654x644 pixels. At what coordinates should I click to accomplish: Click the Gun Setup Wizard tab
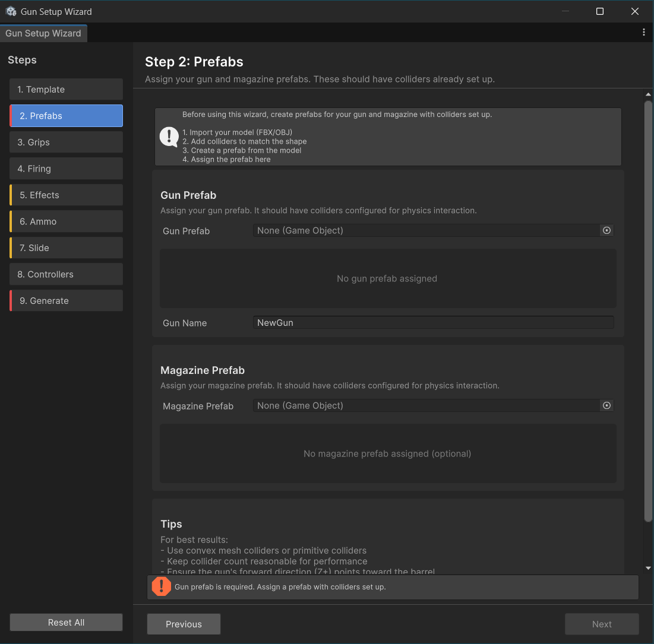click(x=43, y=33)
